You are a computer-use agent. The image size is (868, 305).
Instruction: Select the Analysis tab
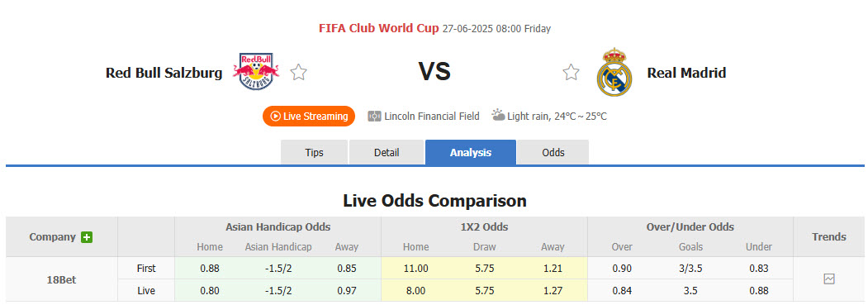[471, 152]
